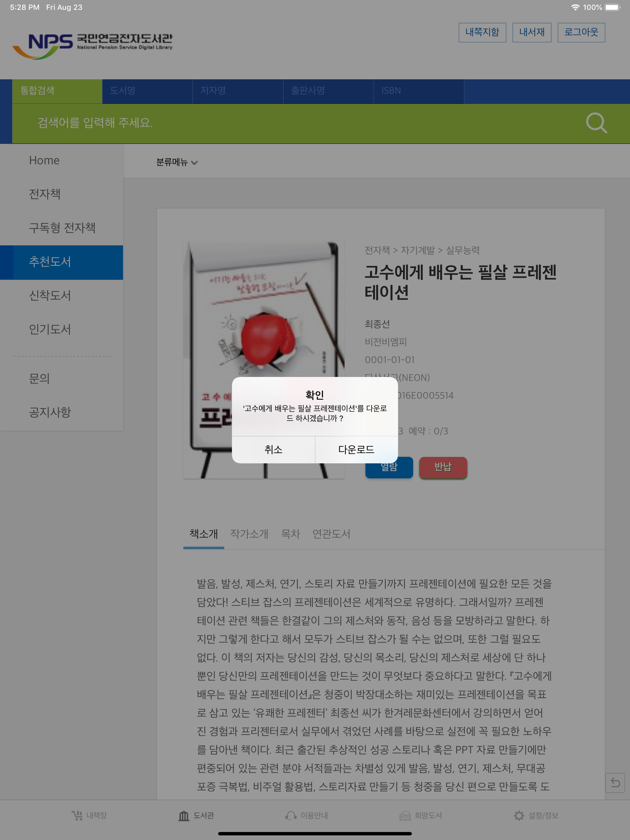This screenshot has height=840, width=630.
Task: Select the 출판사명 search tab
Action: (x=328, y=91)
